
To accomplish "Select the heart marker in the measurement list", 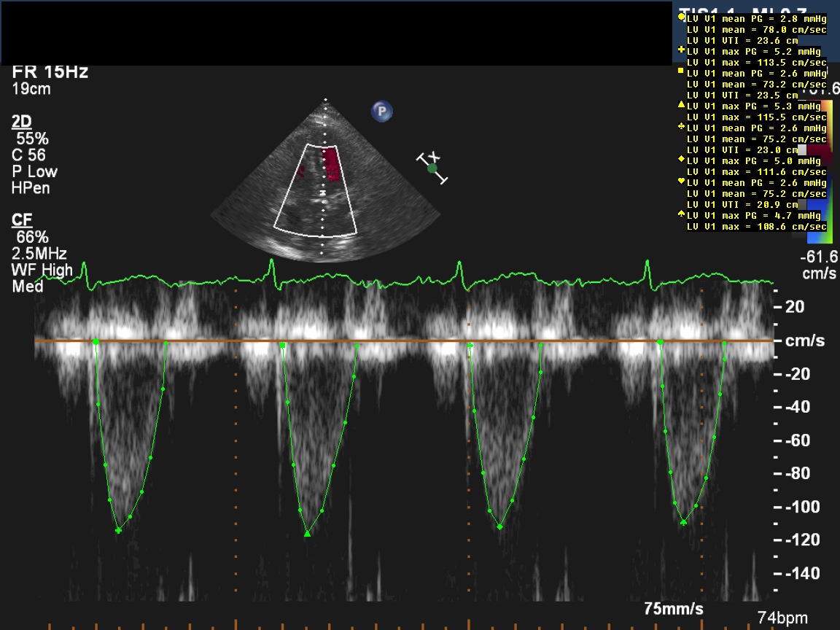I will [x=681, y=182].
